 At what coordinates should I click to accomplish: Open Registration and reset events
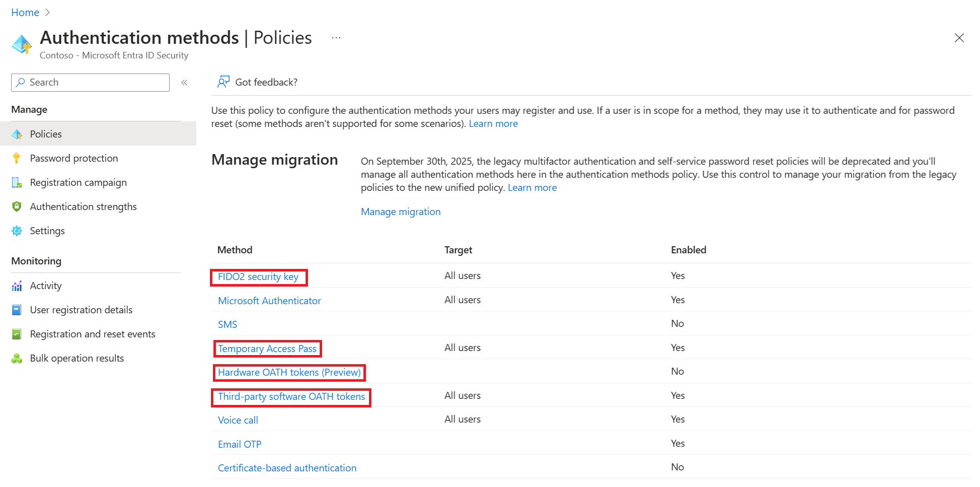coord(92,334)
